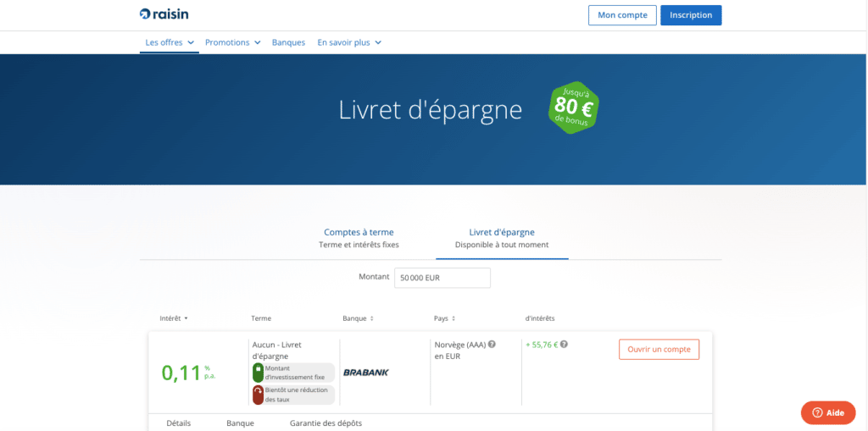Open the Banques menu item
This screenshot has height=431, width=868.
click(x=288, y=42)
